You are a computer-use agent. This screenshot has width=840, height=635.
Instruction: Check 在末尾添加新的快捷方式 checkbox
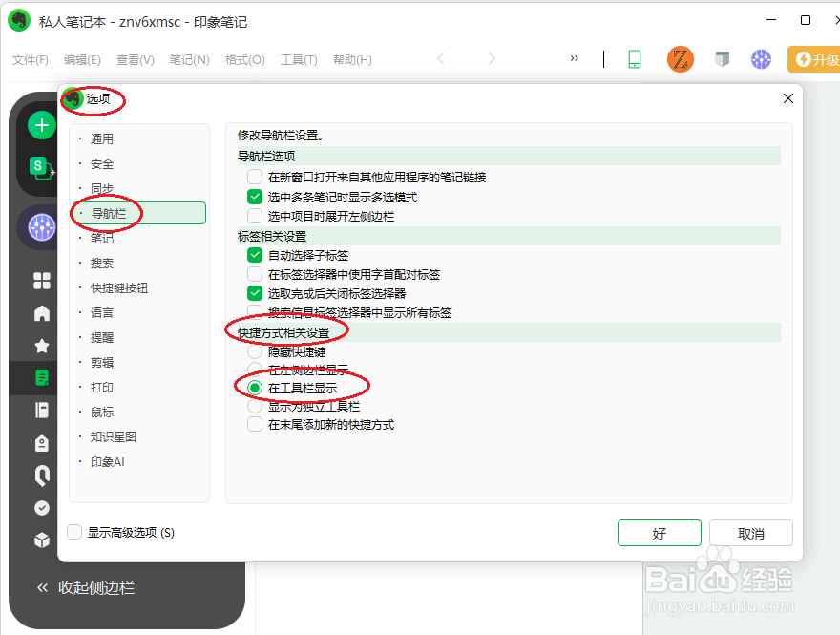point(255,425)
